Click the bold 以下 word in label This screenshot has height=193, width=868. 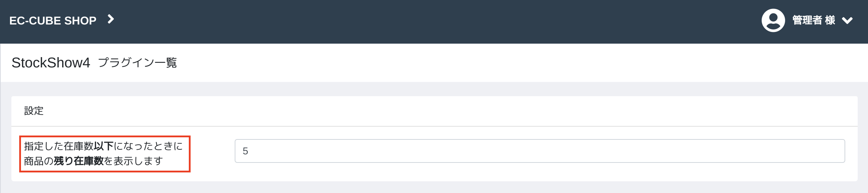(x=104, y=146)
